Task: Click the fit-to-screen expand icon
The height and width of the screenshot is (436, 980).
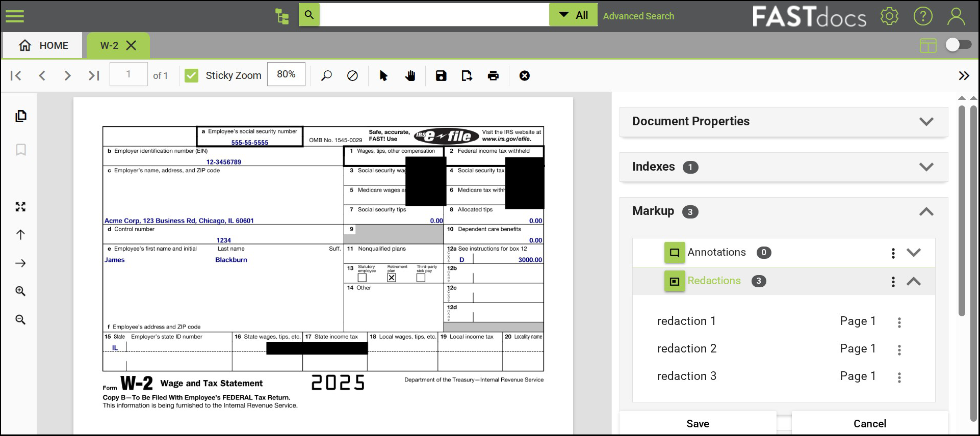Action: (x=20, y=207)
